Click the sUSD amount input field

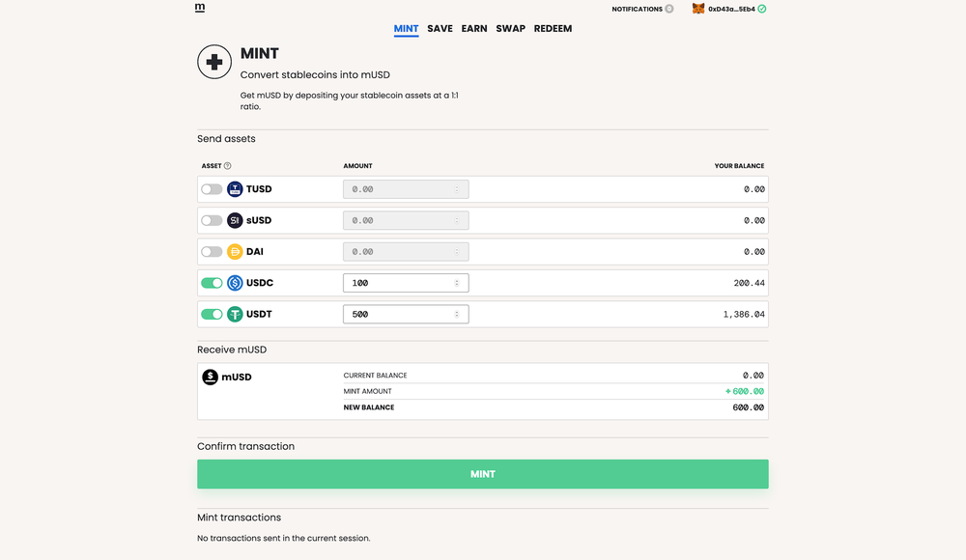click(406, 220)
